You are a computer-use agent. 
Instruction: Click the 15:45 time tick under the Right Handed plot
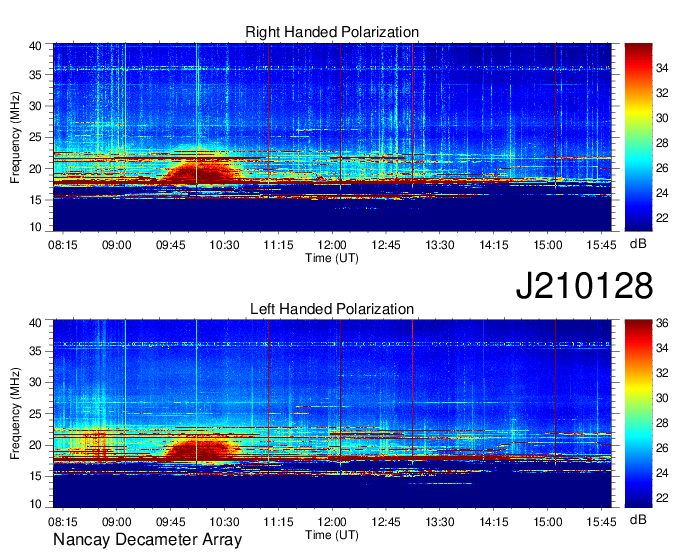(x=602, y=245)
